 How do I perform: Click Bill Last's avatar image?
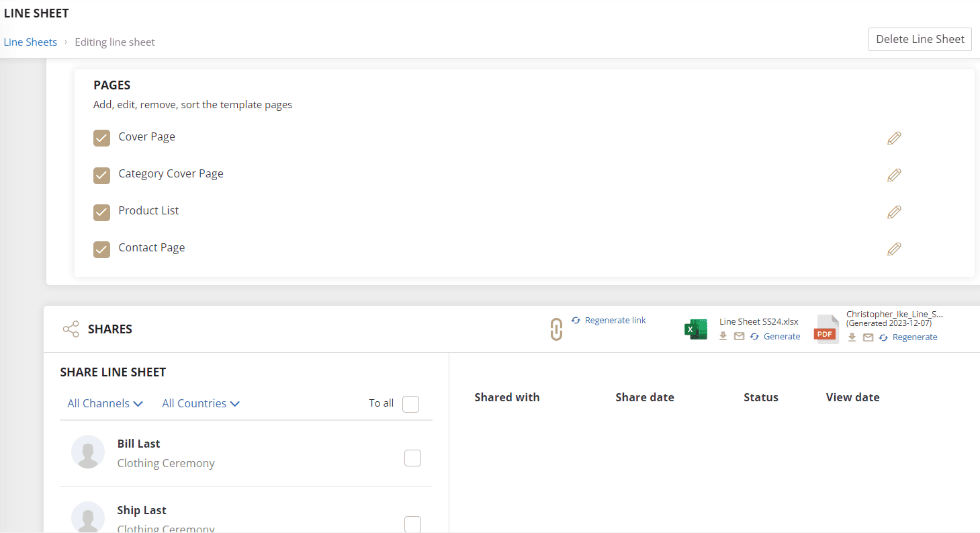click(88, 452)
